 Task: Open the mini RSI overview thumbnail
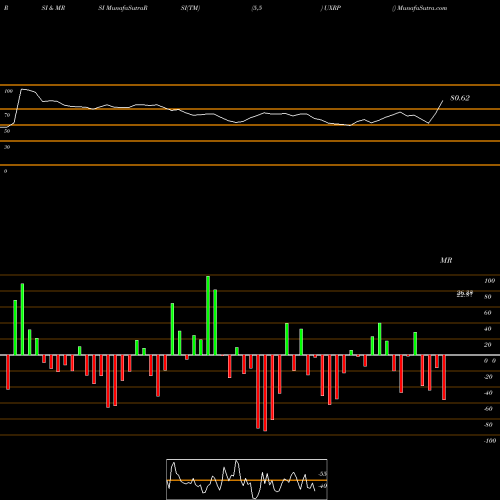[x=247, y=479]
